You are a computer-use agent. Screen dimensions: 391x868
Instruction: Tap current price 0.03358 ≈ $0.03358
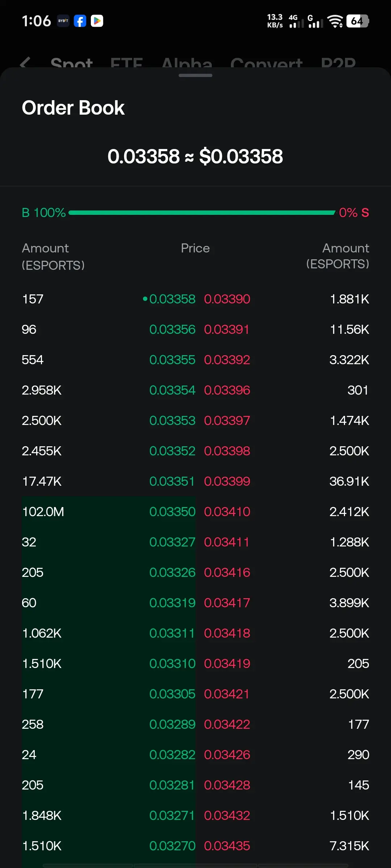point(195,156)
